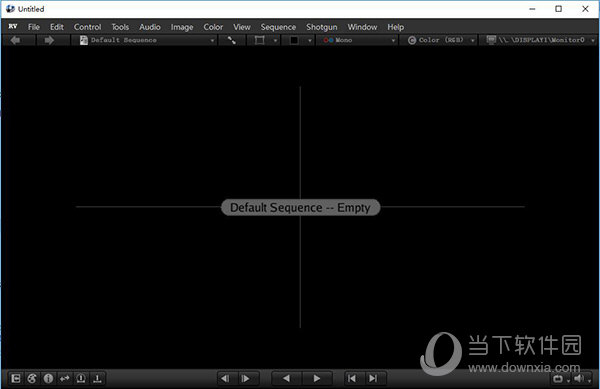This screenshot has height=389, width=600.
Task: Go to the next view with the forward arrow
Action: point(49,40)
